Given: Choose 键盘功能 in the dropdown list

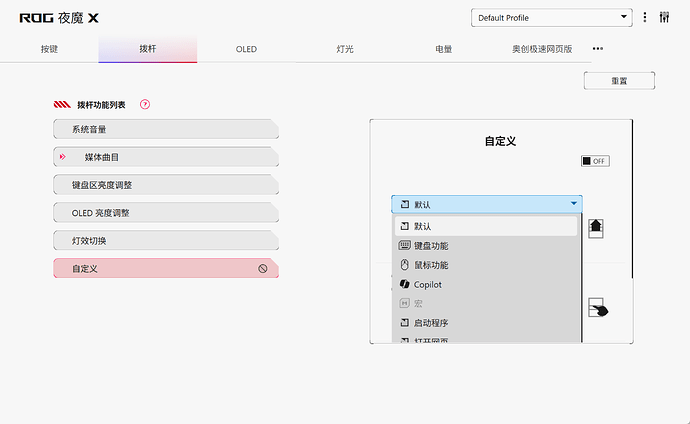Looking at the screenshot, I should pyautogui.click(x=431, y=246).
